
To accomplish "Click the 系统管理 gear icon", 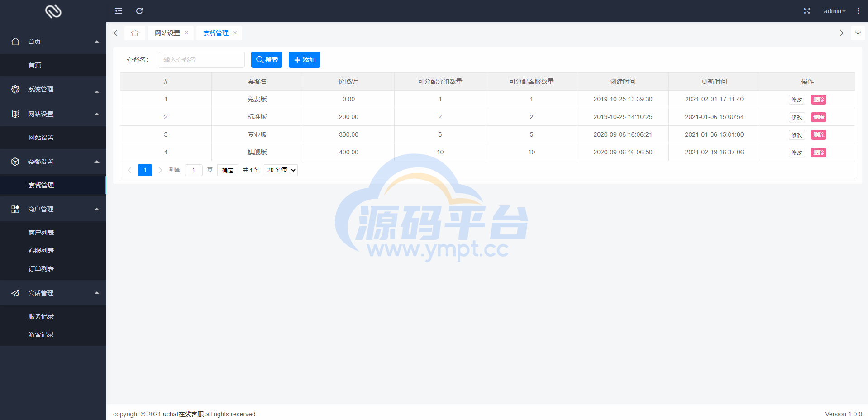I will click(x=15, y=89).
